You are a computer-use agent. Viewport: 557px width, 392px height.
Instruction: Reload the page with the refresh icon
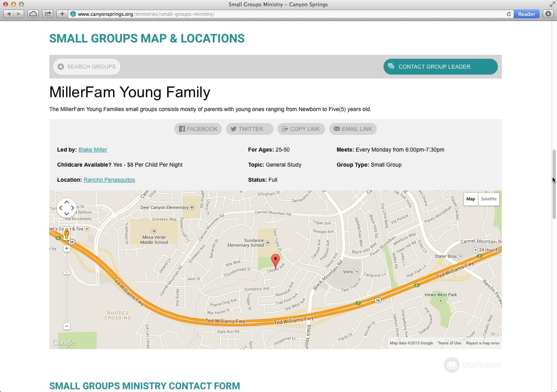coord(509,14)
